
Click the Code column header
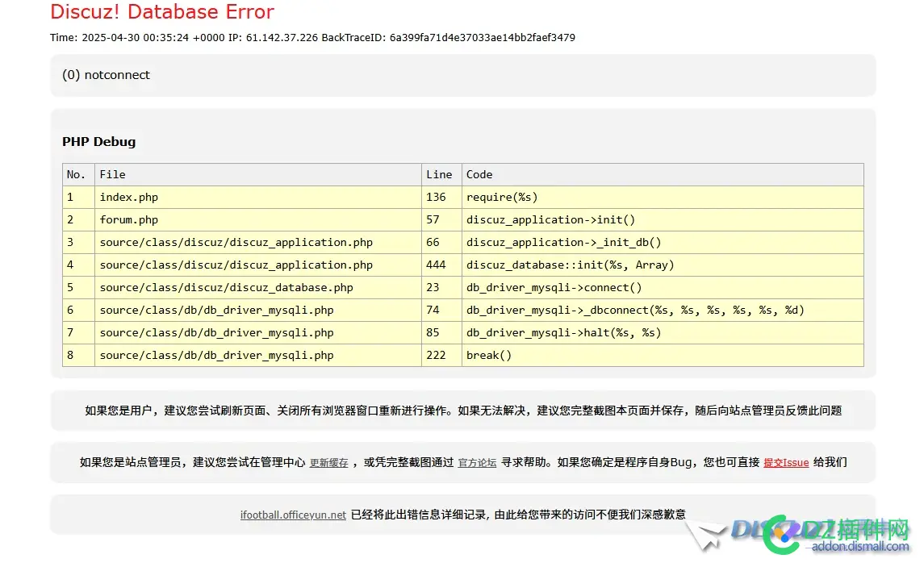tap(479, 174)
